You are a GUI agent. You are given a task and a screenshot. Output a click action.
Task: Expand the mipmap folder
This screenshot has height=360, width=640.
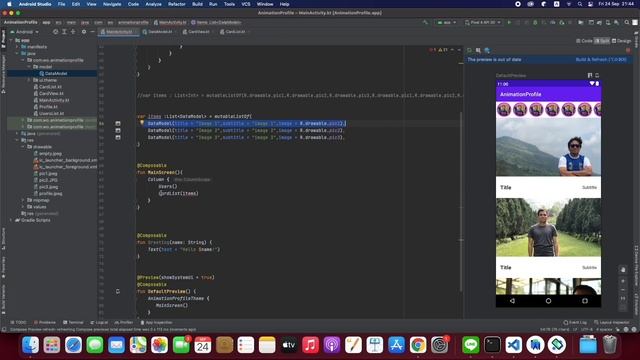point(23,200)
